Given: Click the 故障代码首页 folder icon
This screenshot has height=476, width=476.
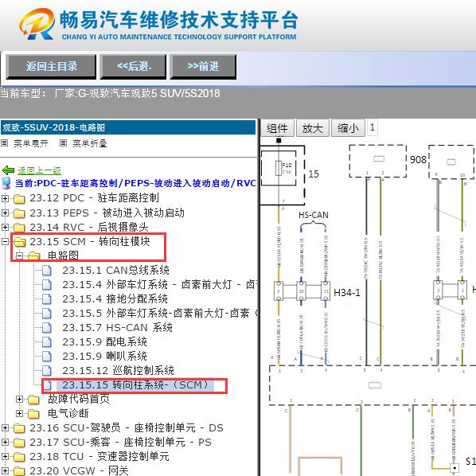Looking at the screenshot, I should click(33, 400).
